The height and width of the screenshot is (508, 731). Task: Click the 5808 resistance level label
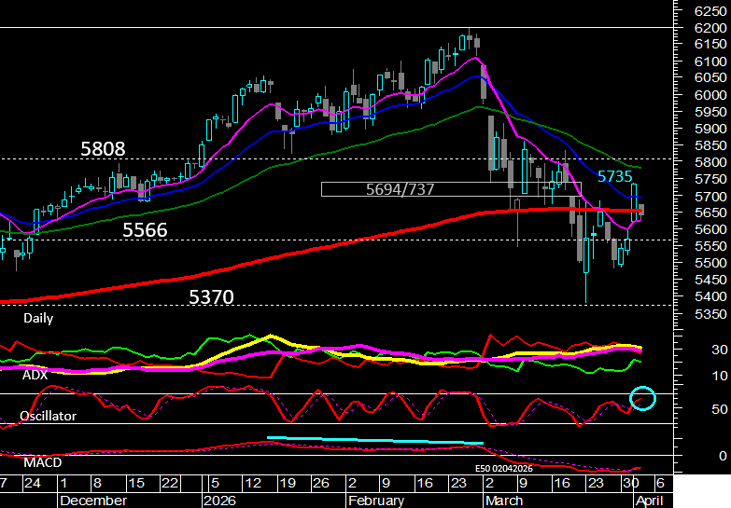point(102,149)
